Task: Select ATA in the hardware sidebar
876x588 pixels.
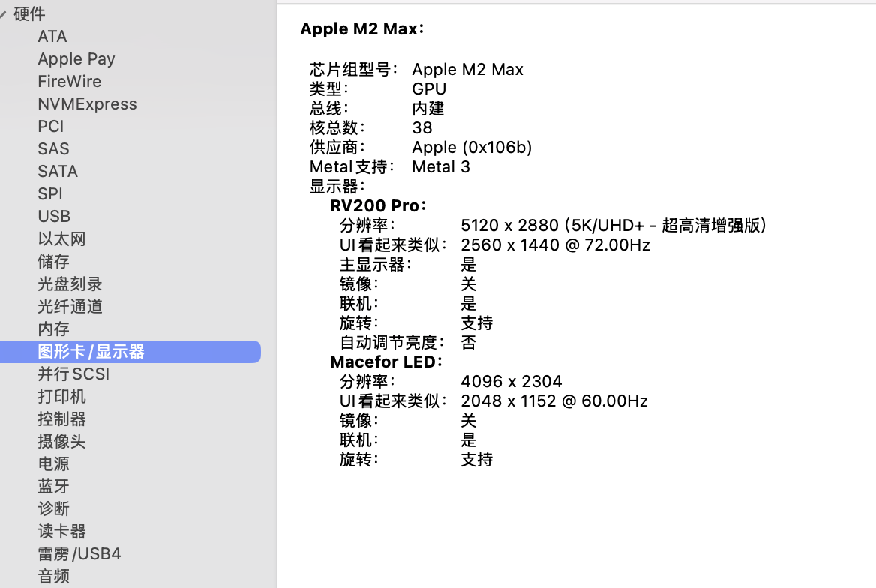Action: pos(52,36)
